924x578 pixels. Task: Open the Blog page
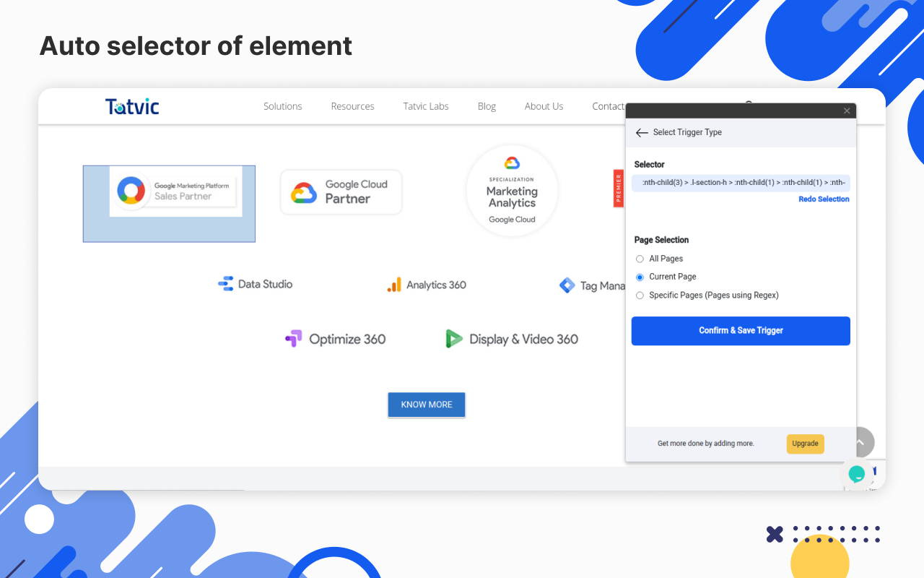[487, 106]
